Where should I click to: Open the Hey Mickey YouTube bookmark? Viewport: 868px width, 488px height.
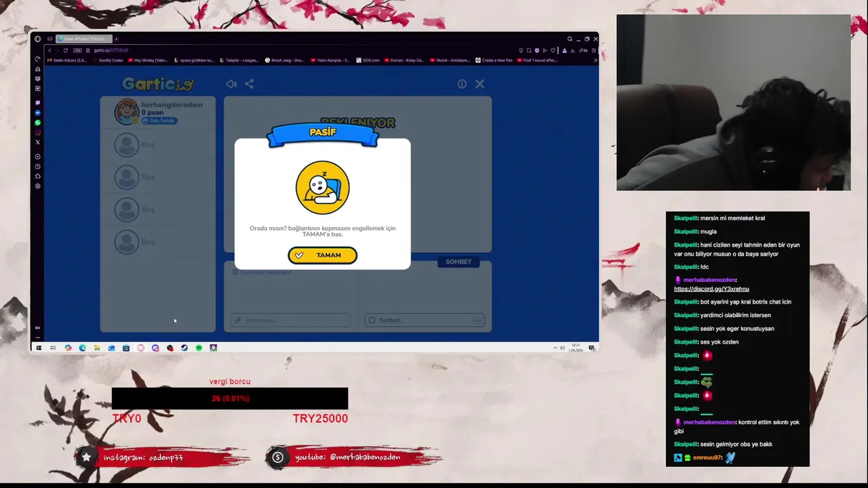point(149,60)
